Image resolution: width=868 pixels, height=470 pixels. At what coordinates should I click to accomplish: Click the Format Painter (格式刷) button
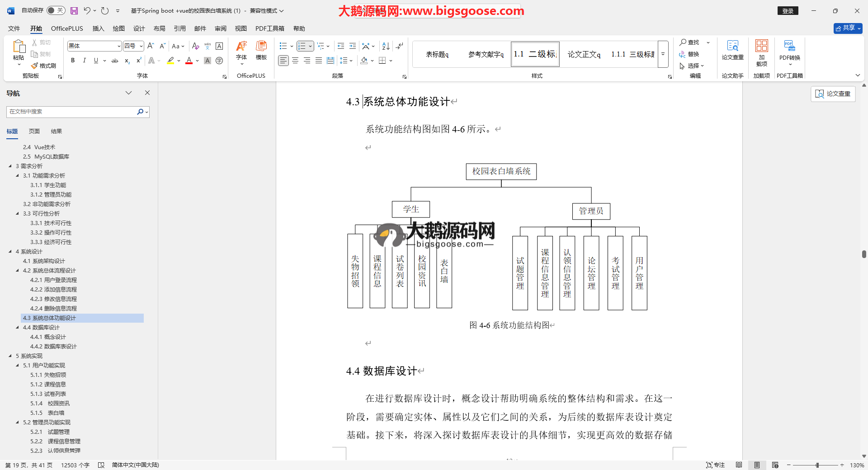point(44,66)
